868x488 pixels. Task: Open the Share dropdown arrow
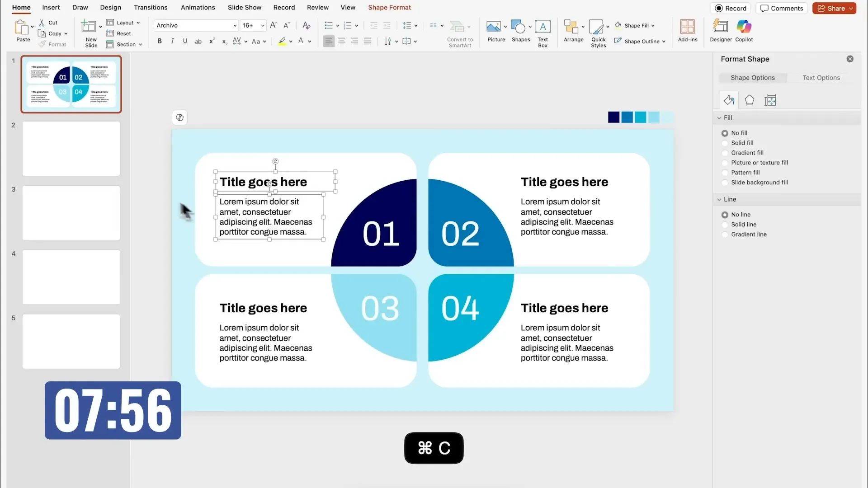851,8
